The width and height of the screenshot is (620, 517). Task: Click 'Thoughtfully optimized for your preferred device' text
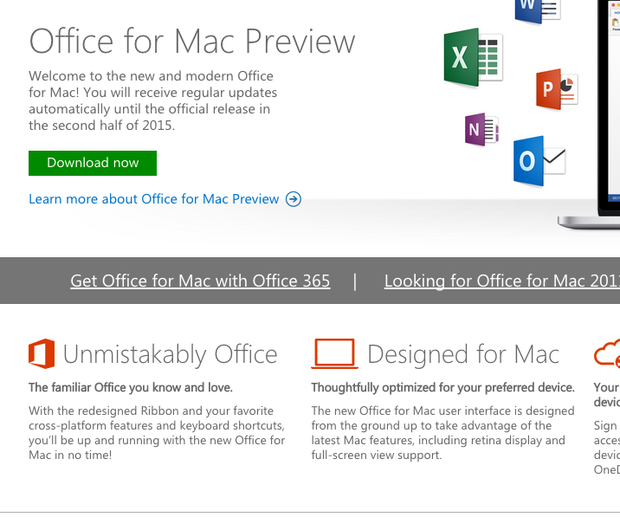coord(442,387)
